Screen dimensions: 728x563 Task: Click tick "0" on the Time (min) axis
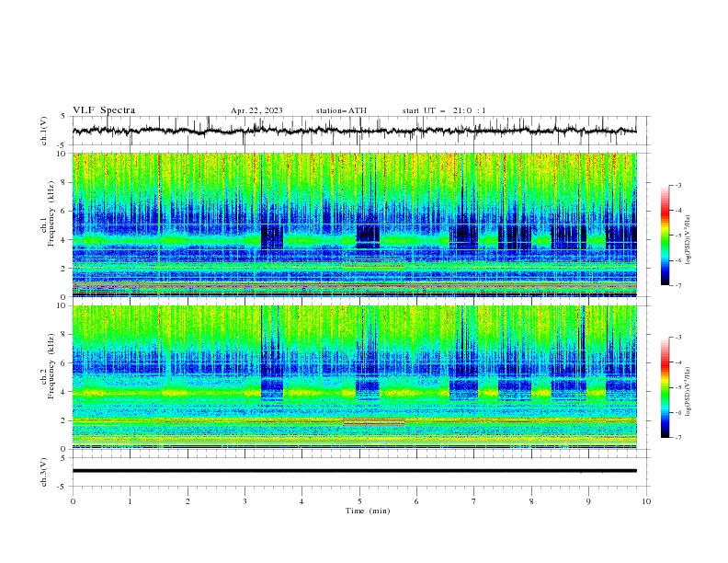pyautogui.click(x=73, y=501)
